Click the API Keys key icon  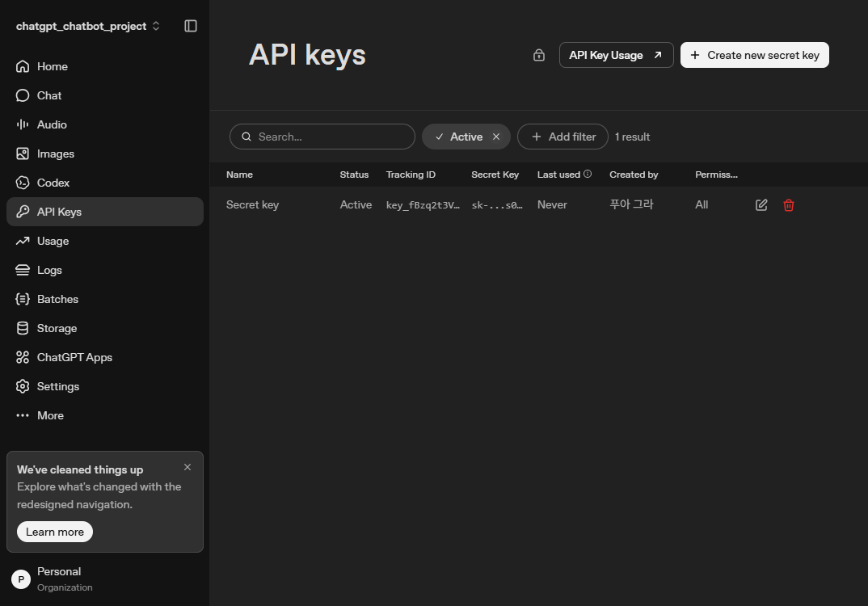click(x=23, y=212)
